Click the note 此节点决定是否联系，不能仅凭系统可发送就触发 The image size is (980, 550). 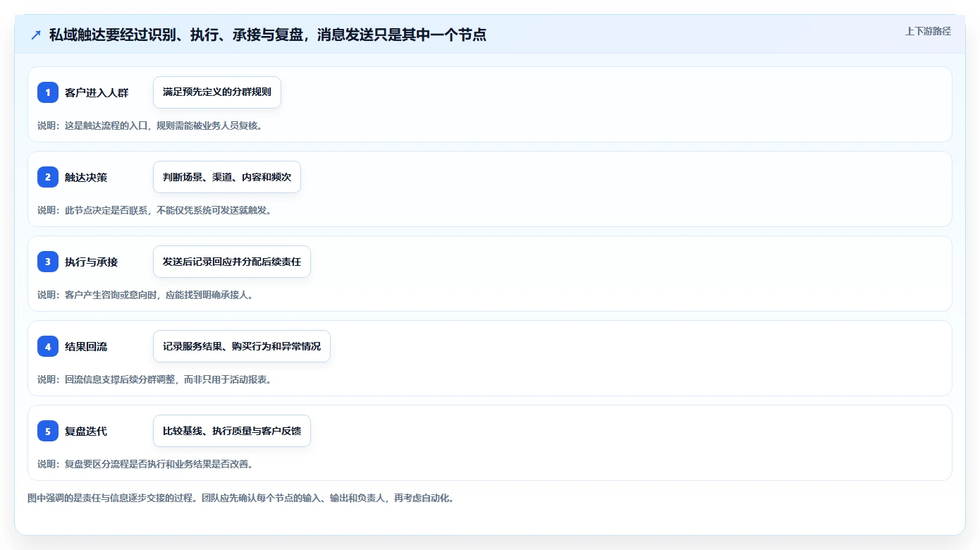click(154, 210)
